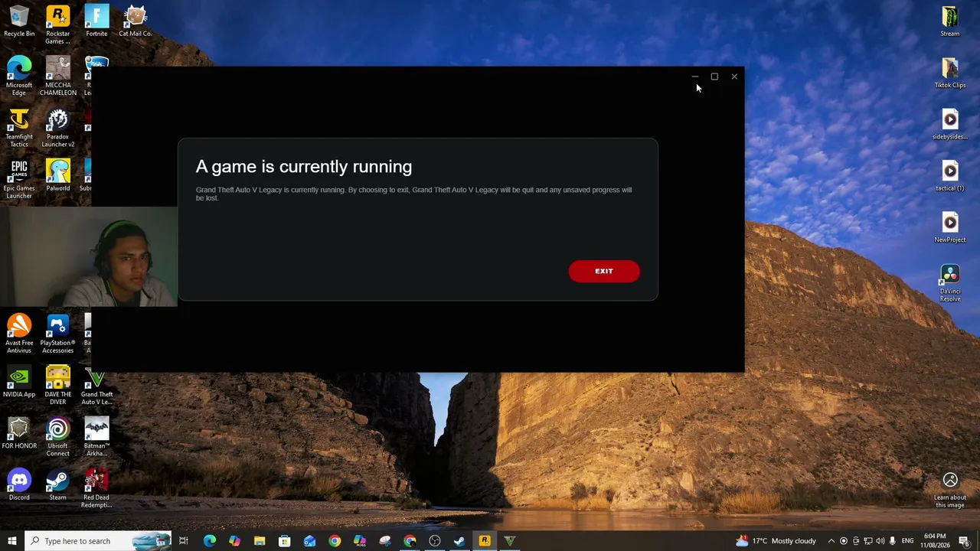Select the Discord desktop shortcut
980x551 pixels.
(19, 485)
